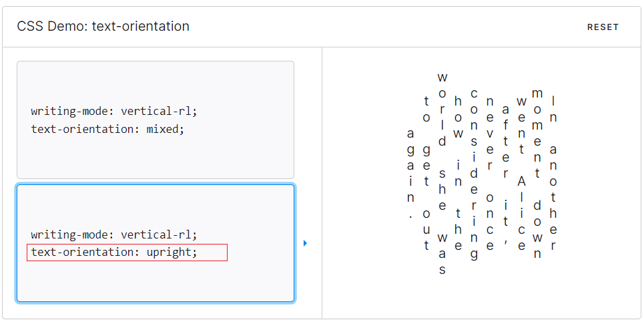Click the blue arrow beside the upright example
Image resolution: width=644 pixels, height=322 pixels.
[305, 243]
